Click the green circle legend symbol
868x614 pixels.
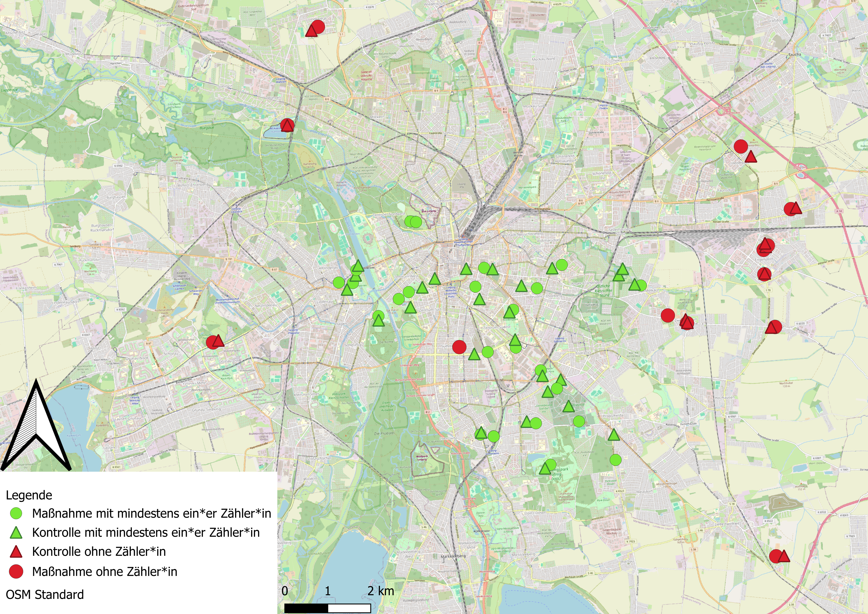(16, 513)
